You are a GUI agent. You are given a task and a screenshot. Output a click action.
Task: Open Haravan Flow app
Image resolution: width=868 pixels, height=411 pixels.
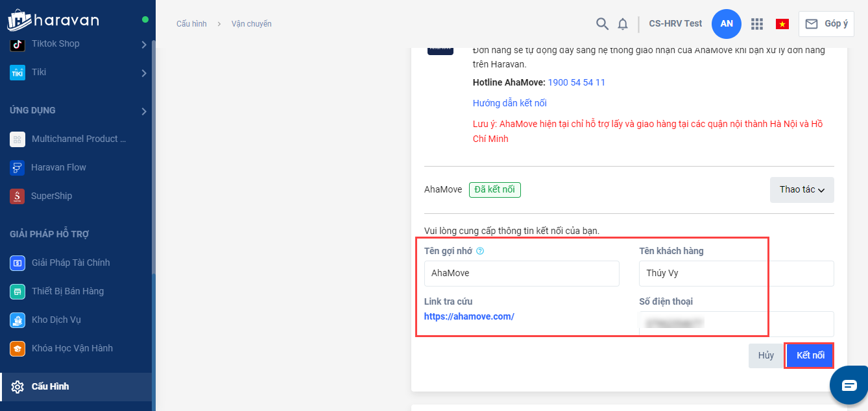pyautogui.click(x=58, y=167)
